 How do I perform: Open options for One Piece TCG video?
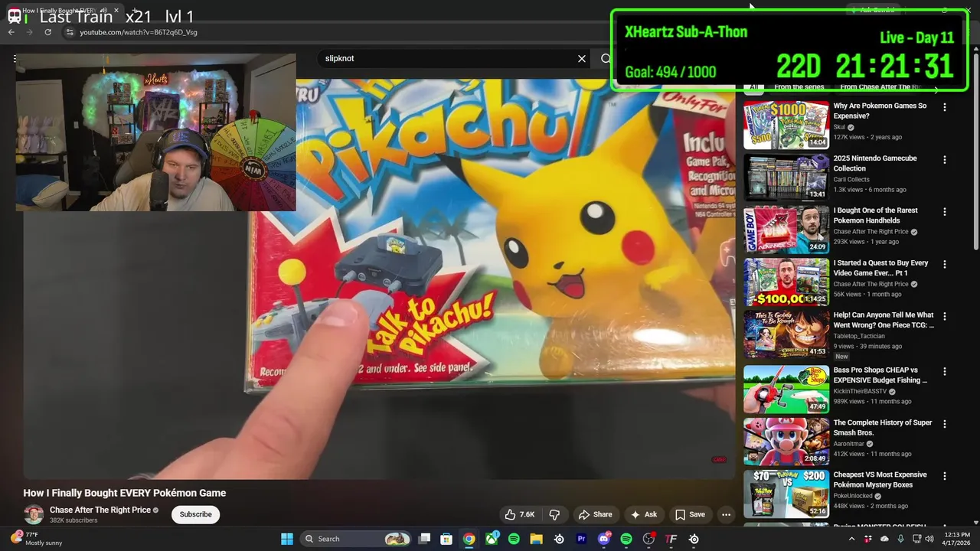(945, 316)
